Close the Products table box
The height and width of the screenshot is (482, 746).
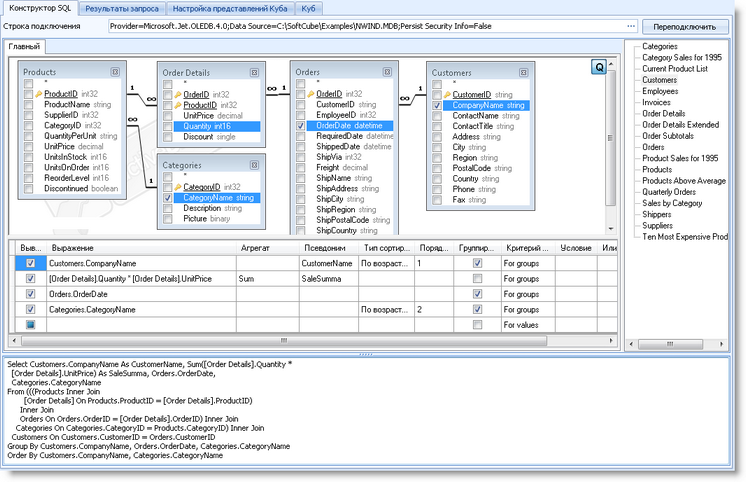tap(116, 72)
